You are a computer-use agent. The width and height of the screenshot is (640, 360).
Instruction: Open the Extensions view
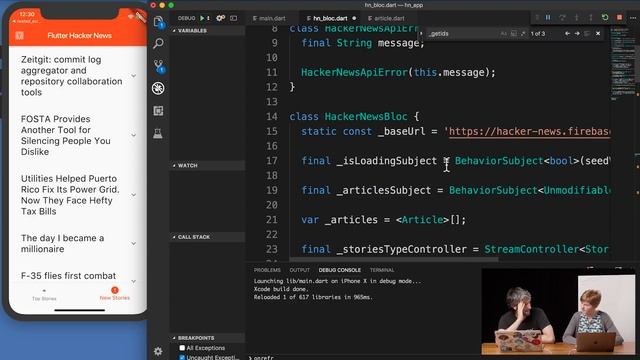(158, 111)
